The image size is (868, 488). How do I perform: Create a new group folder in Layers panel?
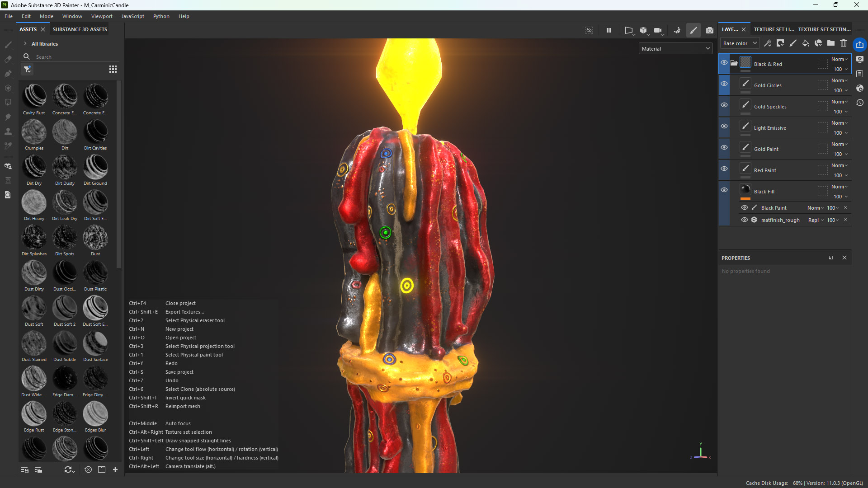831,43
